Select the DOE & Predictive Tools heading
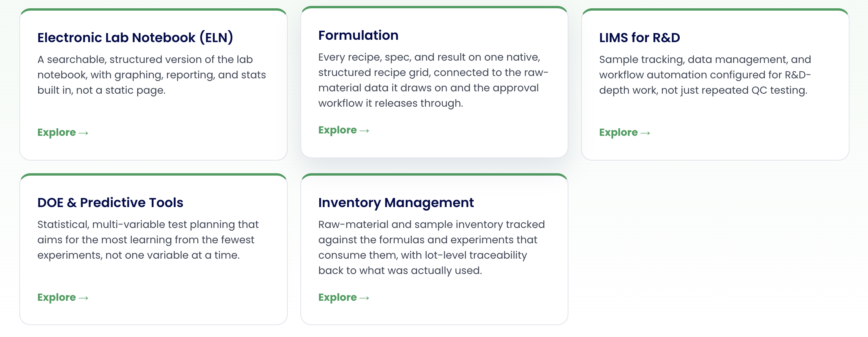 (110, 203)
